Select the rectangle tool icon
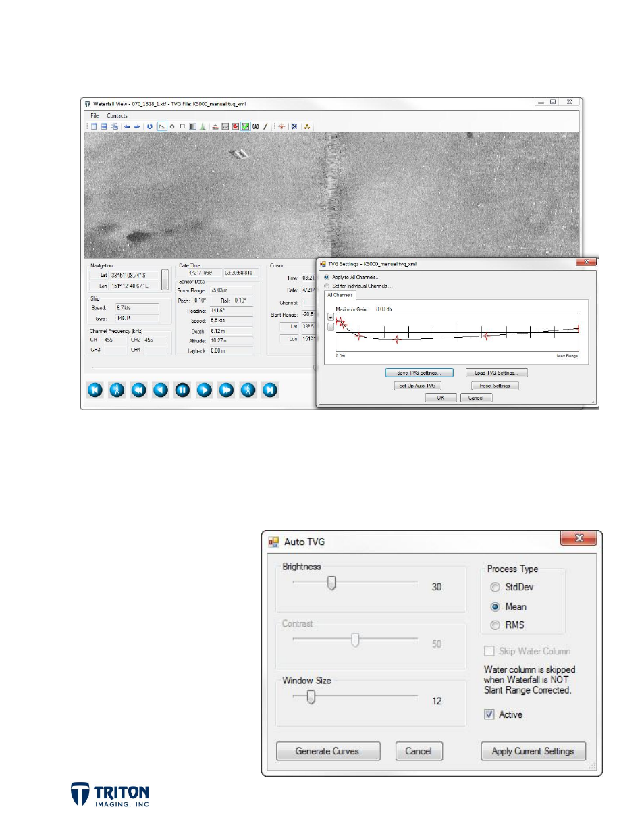The image size is (644, 834). click(x=182, y=126)
